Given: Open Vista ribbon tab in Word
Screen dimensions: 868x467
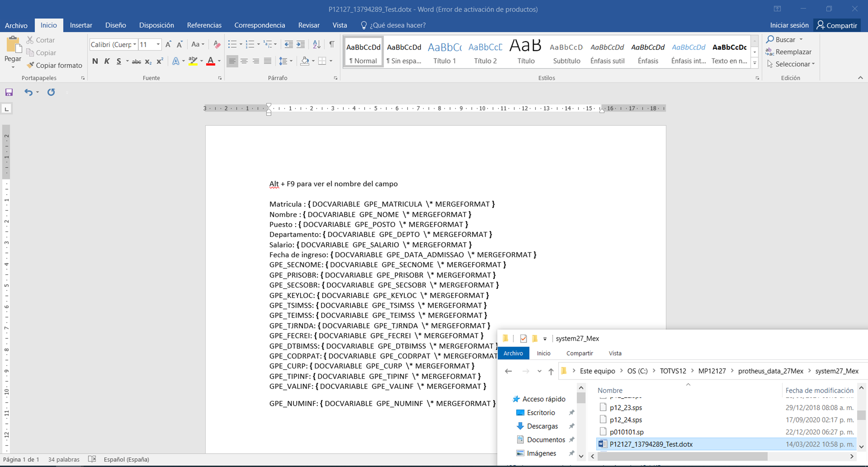Looking at the screenshot, I should (x=339, y=25).
